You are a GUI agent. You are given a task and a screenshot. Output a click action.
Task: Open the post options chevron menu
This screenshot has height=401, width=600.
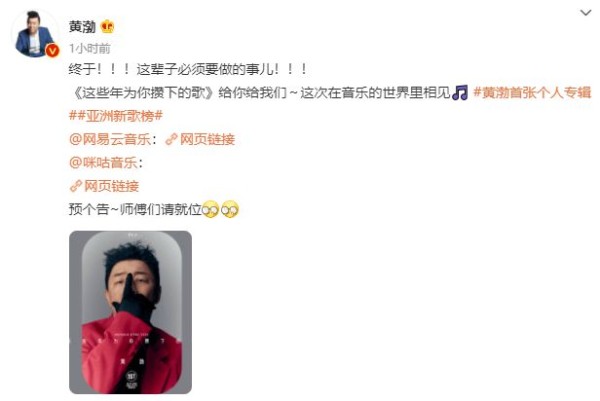[x=585, y=13]
